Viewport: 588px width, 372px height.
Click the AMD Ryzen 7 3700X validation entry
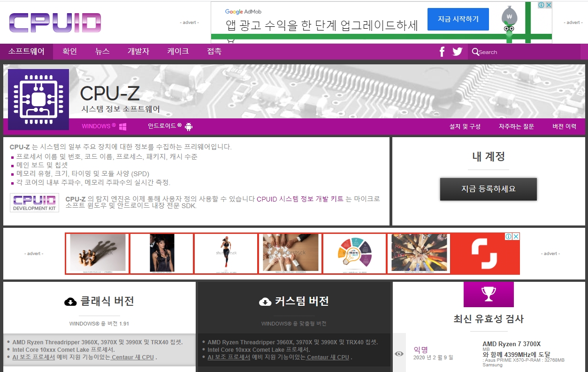click(512, 344)
